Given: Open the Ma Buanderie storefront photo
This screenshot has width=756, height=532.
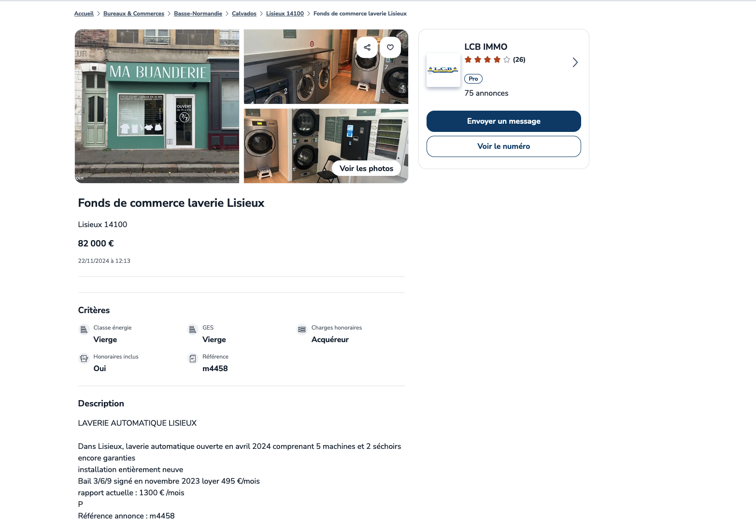Looking at the screenshot, I should click(x=157, y=106).
